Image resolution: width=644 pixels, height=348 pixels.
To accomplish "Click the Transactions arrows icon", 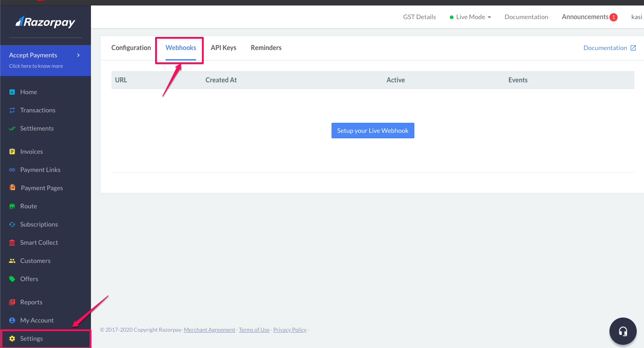I will pyautogui.click(x=12, y=110).
